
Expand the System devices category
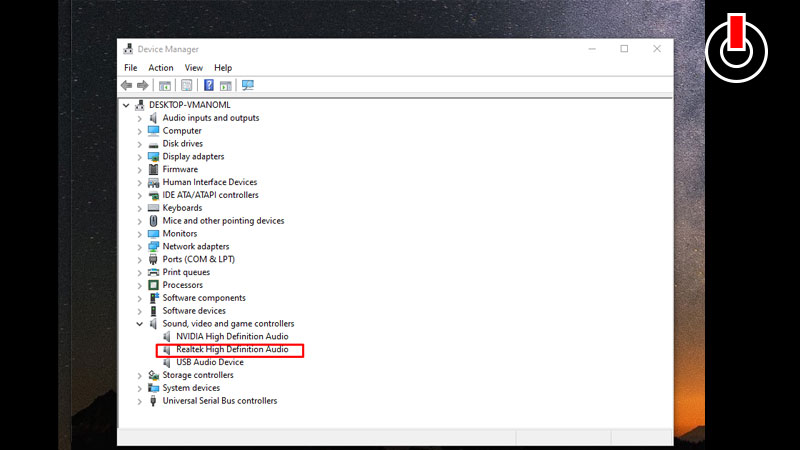[139, 388]
